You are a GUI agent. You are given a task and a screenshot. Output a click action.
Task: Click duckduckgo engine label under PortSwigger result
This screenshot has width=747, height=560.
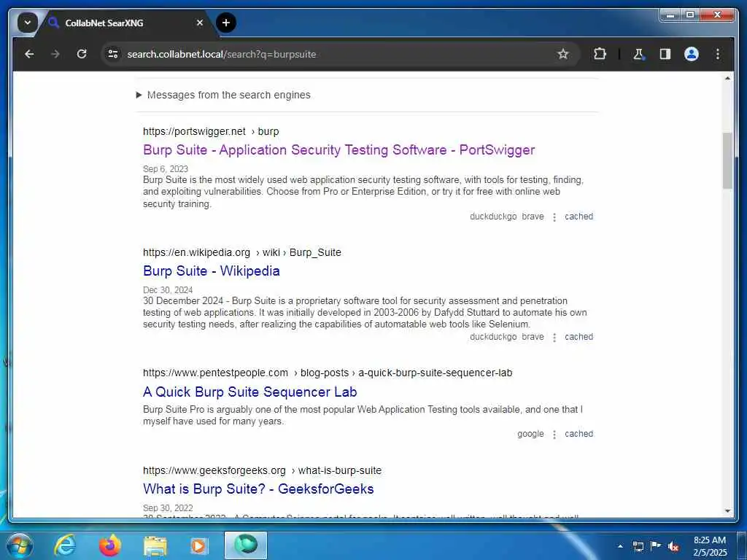coord(493,216)
